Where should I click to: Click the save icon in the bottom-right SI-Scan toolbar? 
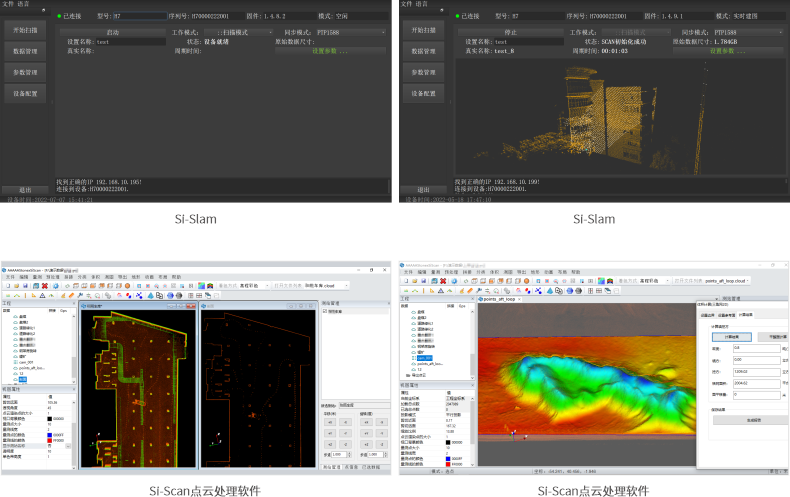423,281
